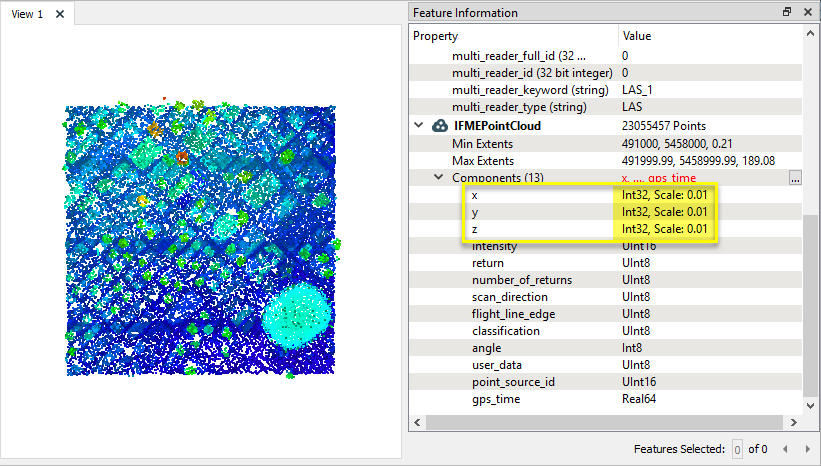The image size is (821, 466).
Task: Click the horizontal scrollbar thumb
Action: coord(604,422)
